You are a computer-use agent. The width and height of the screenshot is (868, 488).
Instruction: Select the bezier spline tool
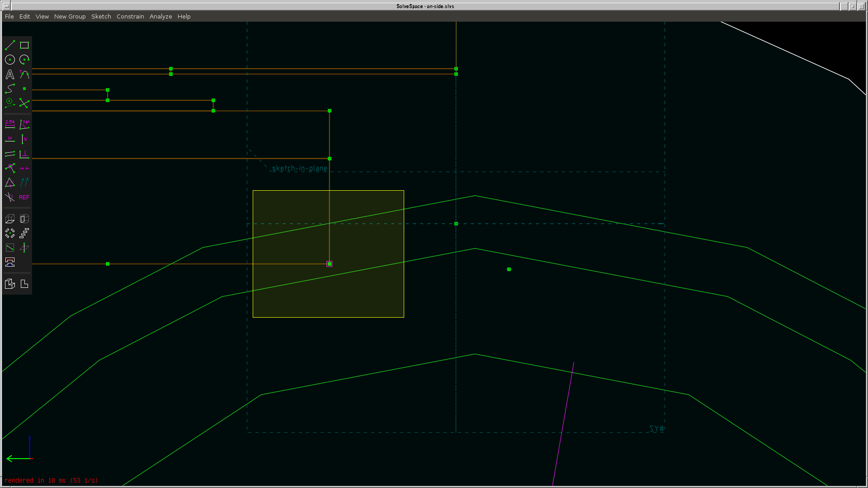coord(10,89)
